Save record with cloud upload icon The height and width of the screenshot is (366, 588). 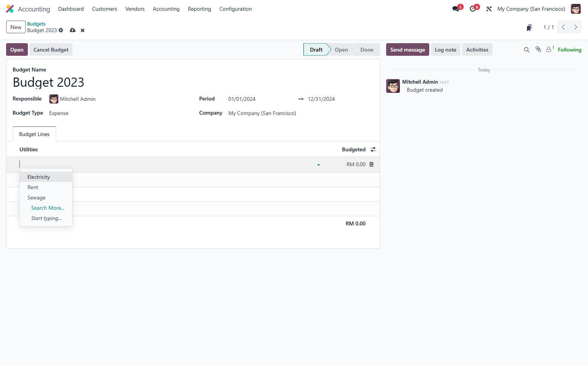(x=72, y=30)
